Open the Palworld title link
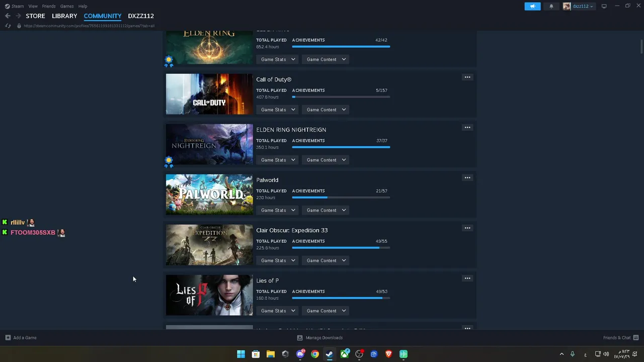The height and width of the screenshot is (362, 644). pos(267,180)
